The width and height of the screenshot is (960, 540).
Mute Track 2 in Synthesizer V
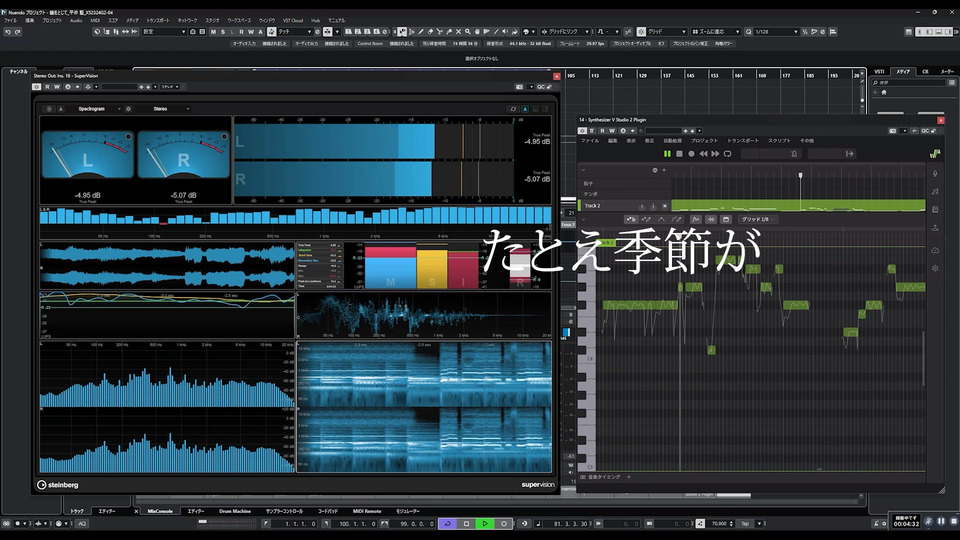(642, 206)
